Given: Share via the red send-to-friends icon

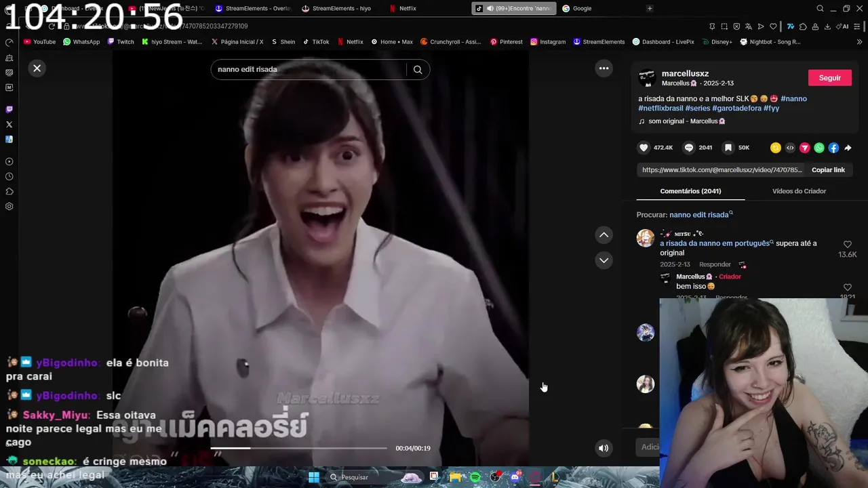Looking at the screenshot, I should (804, 148).
